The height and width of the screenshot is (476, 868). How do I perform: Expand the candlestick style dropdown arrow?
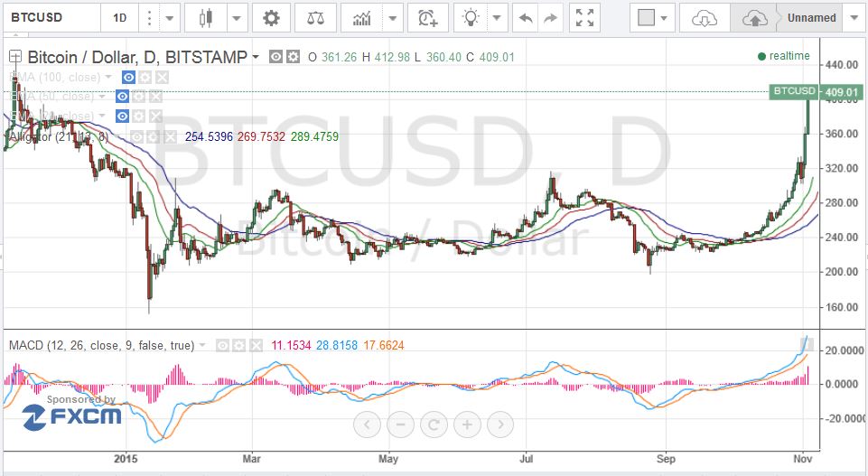pyautogui.click(x=237, y=18)
